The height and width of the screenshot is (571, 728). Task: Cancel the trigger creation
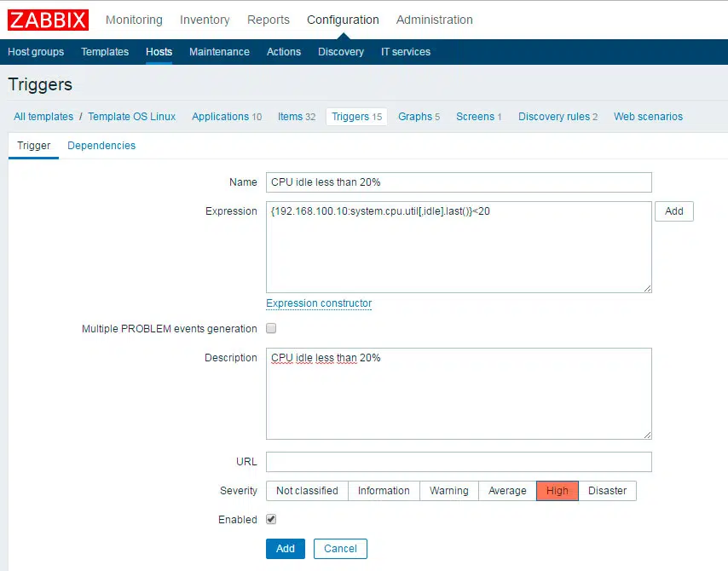(x=340, y=549)
